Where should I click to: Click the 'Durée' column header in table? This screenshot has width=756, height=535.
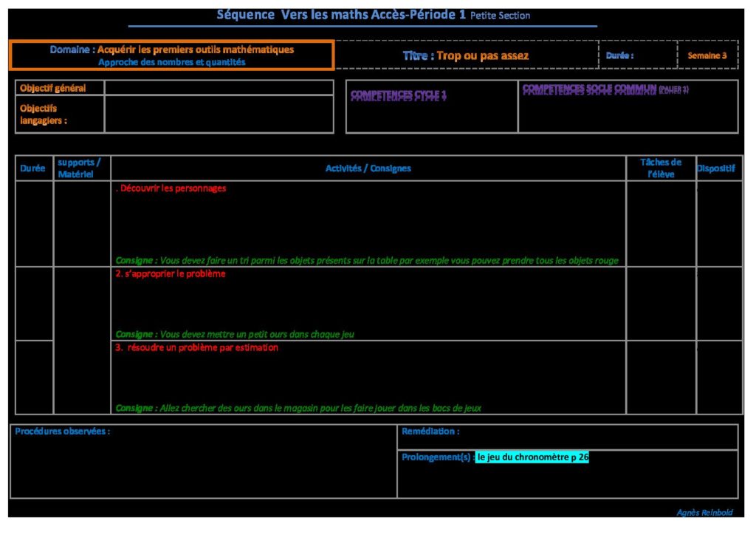[33, 168]
